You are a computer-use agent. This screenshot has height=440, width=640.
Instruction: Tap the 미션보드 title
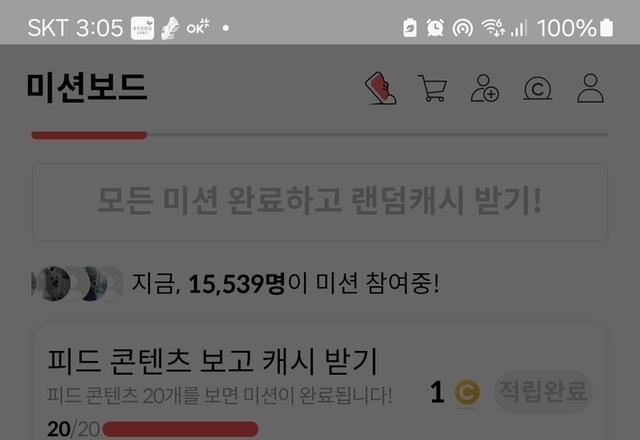pyautogui.click(x=87, y=87)
